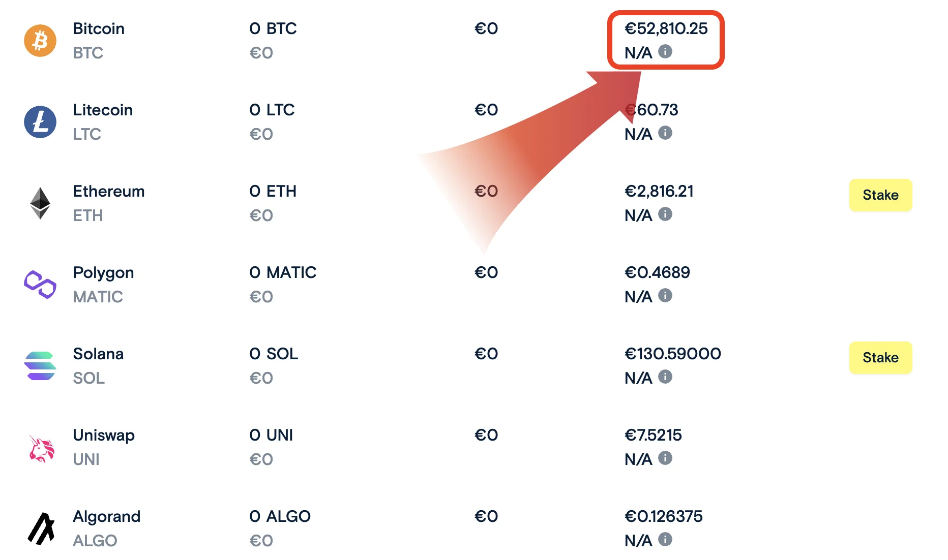Open info icon beside Bitcoin N/A
Viewport: 948px width, 560px height.
665,52
